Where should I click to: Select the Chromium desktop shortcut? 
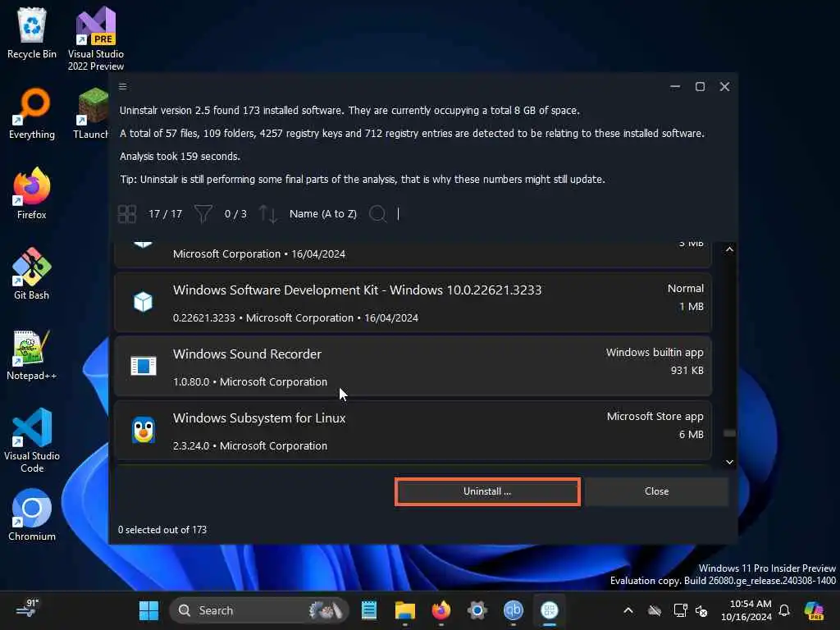point(32,515)
